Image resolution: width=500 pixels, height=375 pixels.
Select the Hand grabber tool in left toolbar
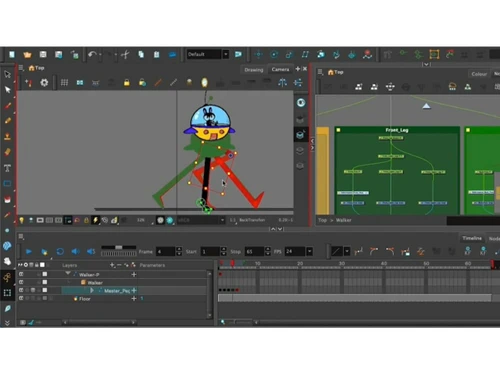coord(7,261)
